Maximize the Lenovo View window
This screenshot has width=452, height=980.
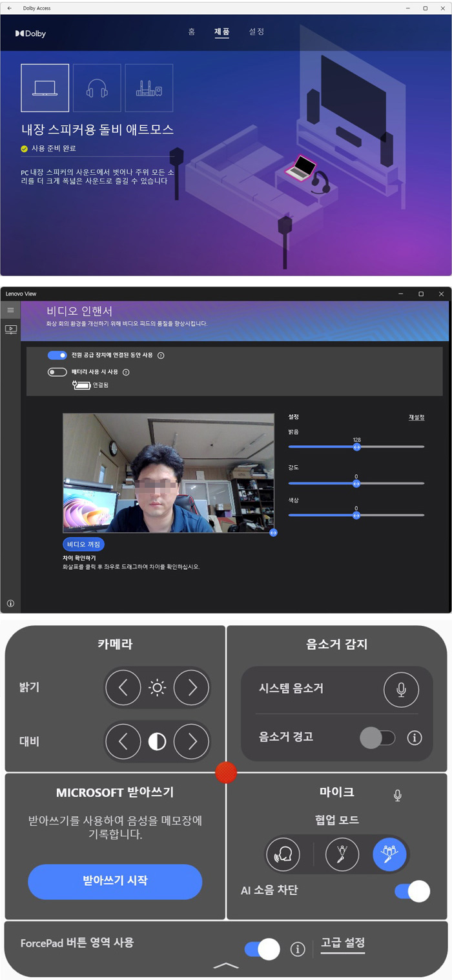(x=421, y=294)
